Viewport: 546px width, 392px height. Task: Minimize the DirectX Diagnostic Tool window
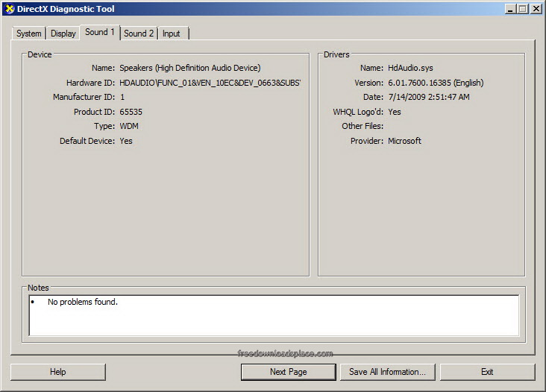pos(509,9)
